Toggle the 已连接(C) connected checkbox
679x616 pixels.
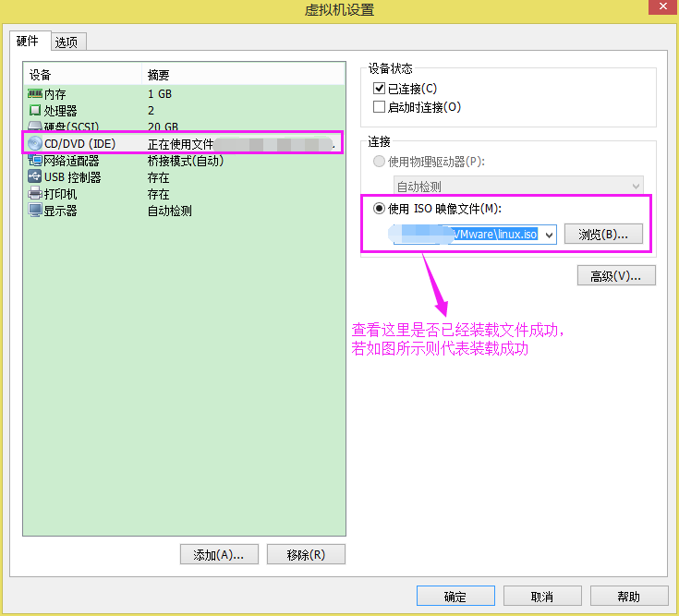point(379,89)
